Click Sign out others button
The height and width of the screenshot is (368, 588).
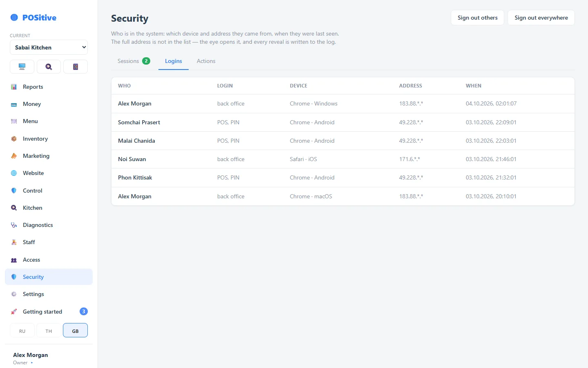(477, 18)
